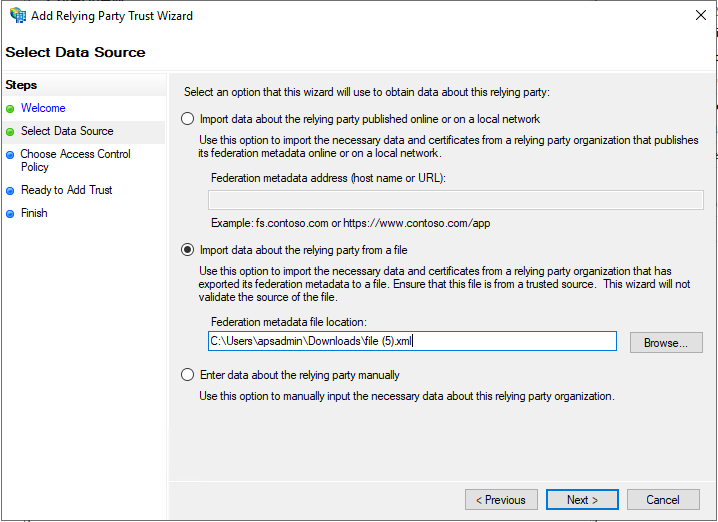Click the Federation metadata file location field
Screen dimensions: 718x522
point(412,341)
